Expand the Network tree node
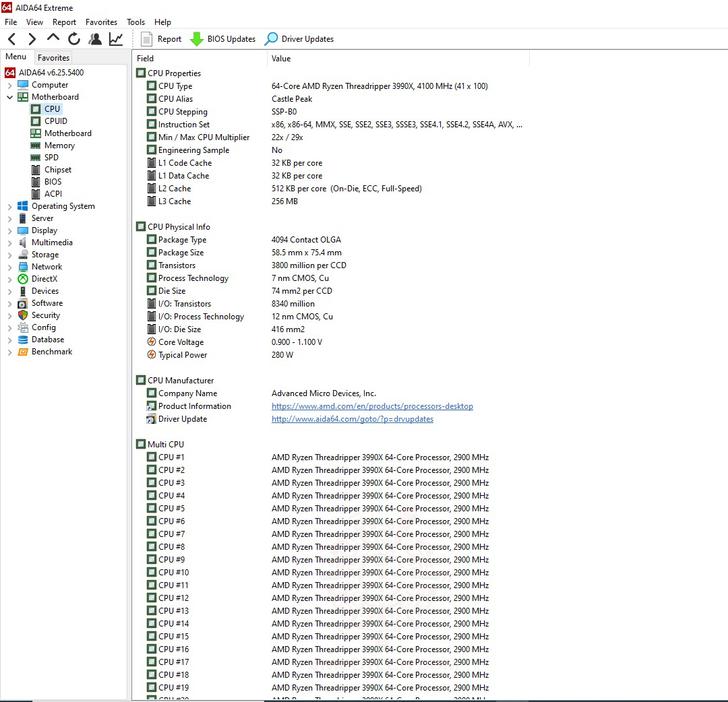728x702 pixels. pos(9,267)
